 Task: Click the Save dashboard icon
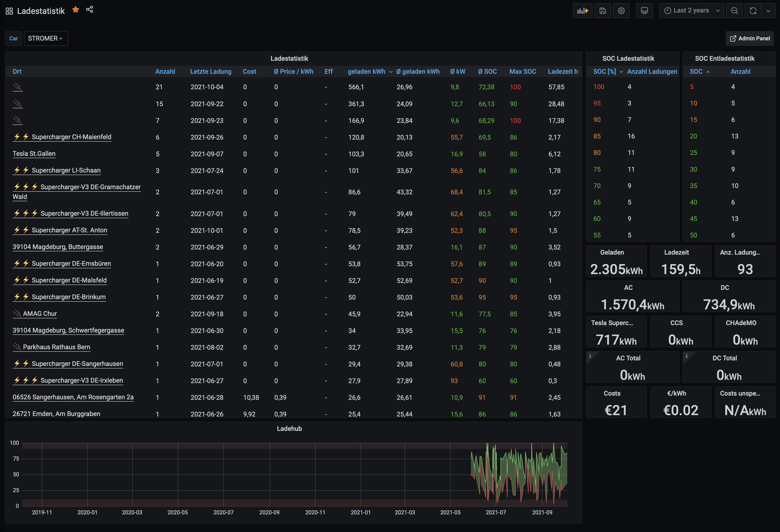coord(603,11)
